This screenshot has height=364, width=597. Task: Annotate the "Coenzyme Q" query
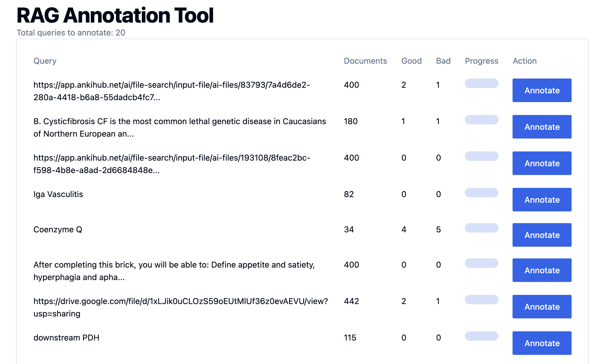point(542,235)
